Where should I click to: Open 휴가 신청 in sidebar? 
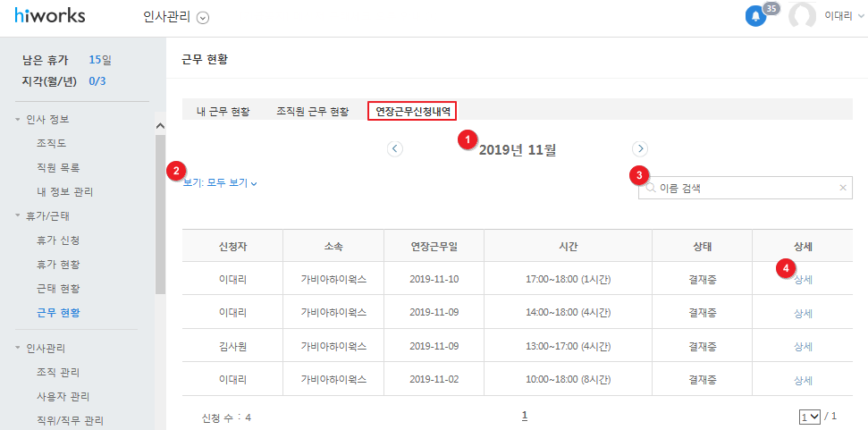click(58, 240)
